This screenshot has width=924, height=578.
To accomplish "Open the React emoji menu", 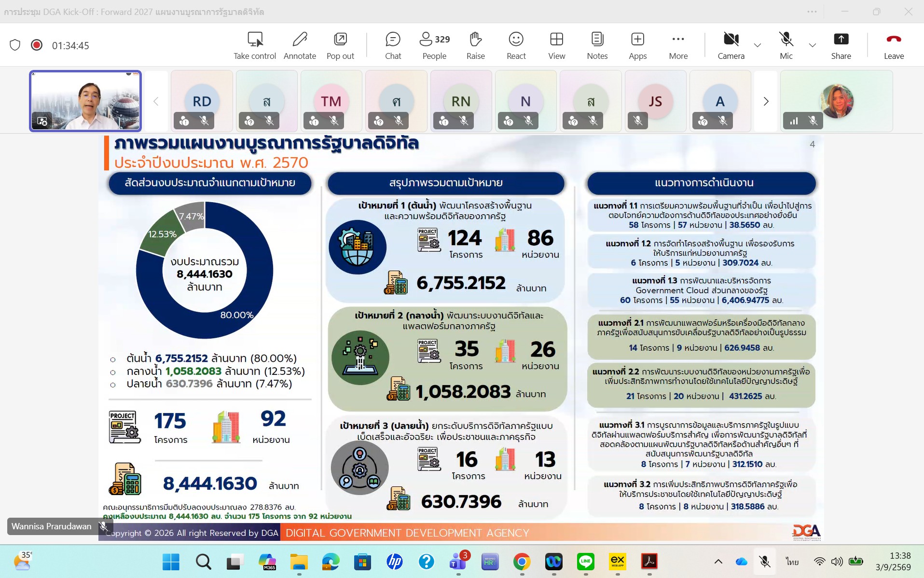I will click(516, 45).
